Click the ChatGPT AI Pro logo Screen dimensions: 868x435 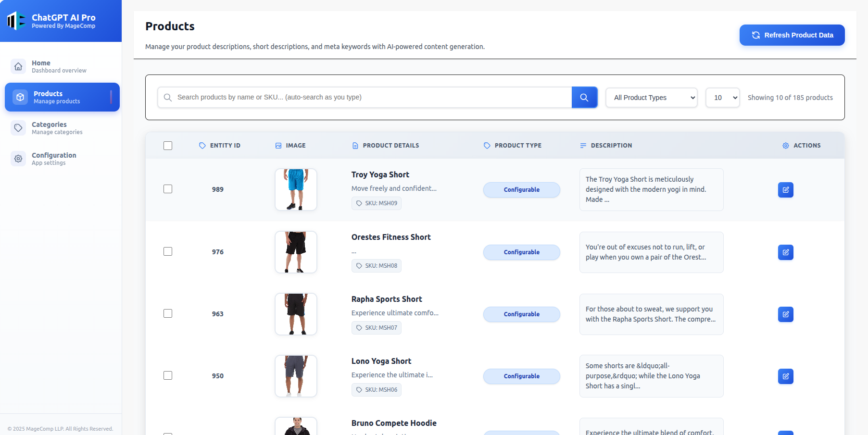click(x=17, y=21)
